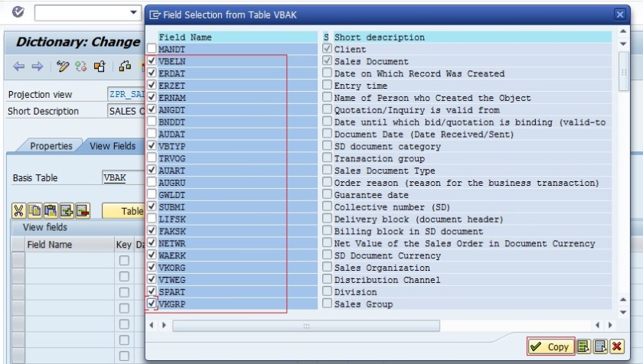The height and width of the screenshot is (364, 643).
Task: Click the green checkmark Enter icon at top left
Action: (x=18, y=12)
